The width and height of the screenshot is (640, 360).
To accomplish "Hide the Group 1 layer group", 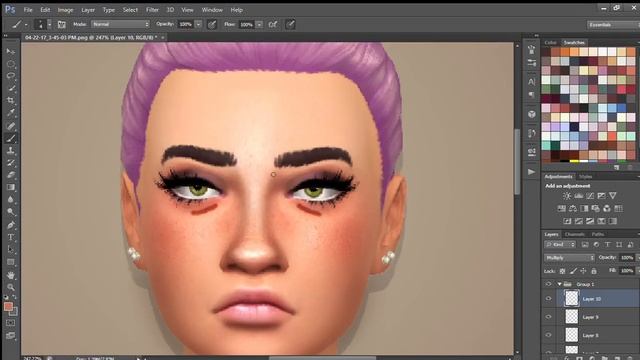I will tap(548, 284).
